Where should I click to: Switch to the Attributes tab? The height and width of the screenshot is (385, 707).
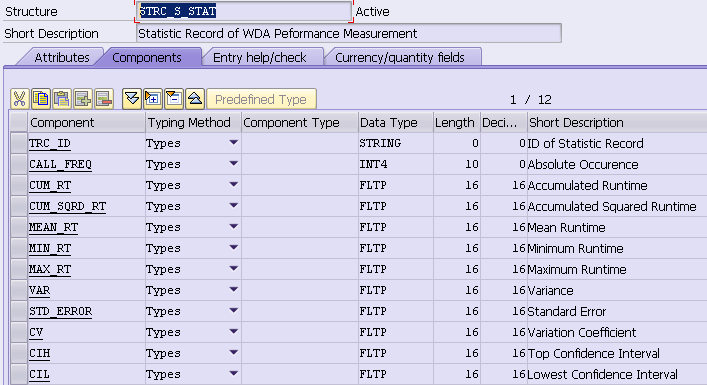[x=62, y=58]
